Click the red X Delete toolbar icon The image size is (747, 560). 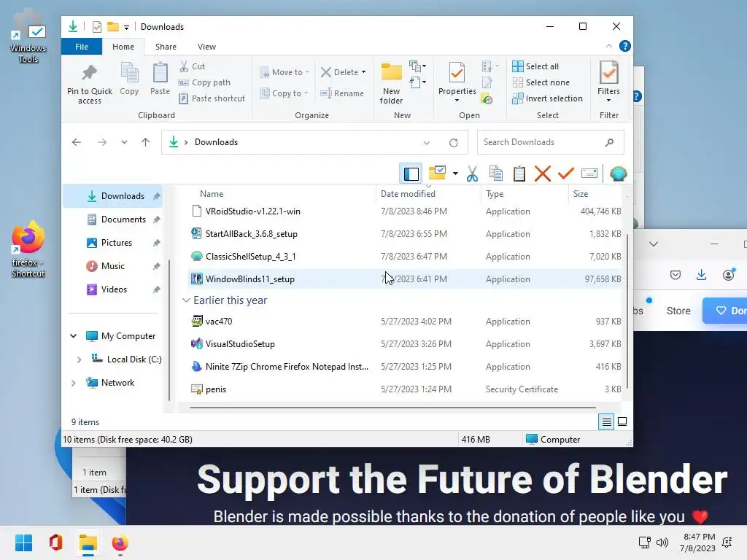(543, 174)
